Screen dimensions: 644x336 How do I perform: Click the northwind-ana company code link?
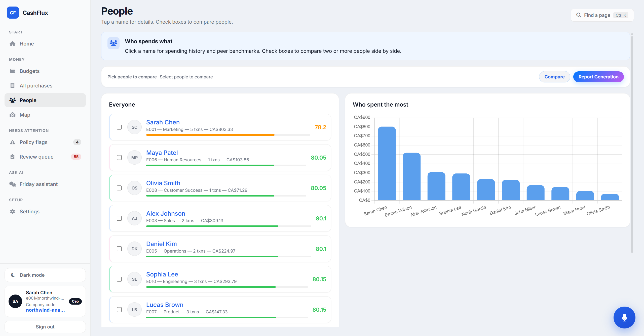pos(45,310)
